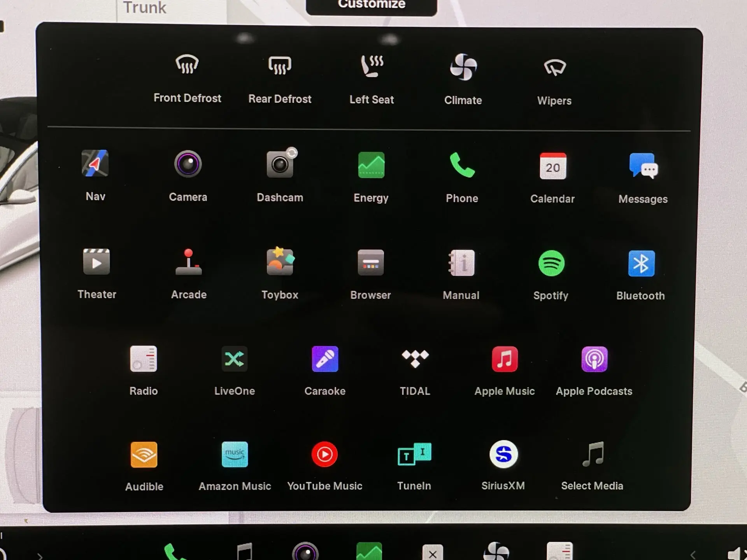Open Bluetooth settings
The image size is (747, 560).
tap(641, 275)
